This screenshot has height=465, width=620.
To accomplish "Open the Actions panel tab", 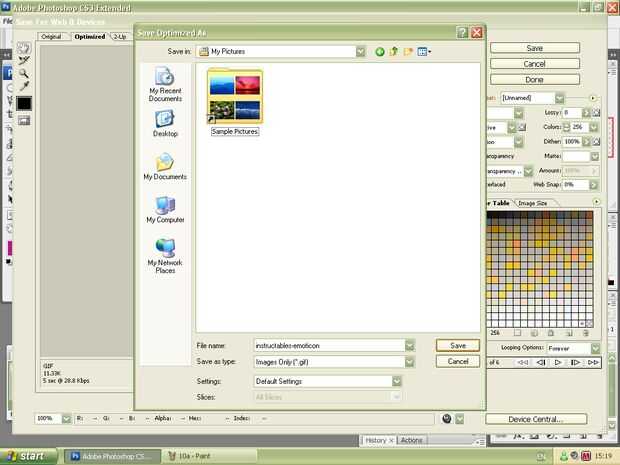I will [x=412, y=440].
